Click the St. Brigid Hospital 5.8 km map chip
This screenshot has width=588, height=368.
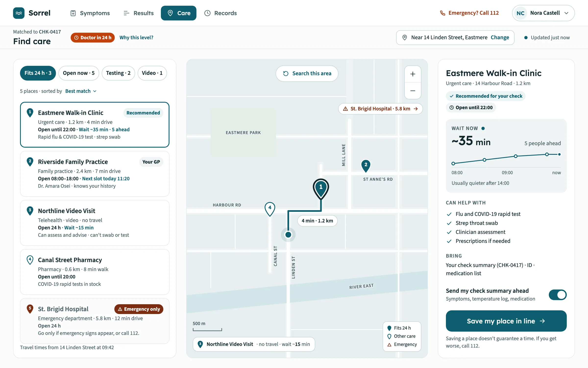(x=380, y=109)
